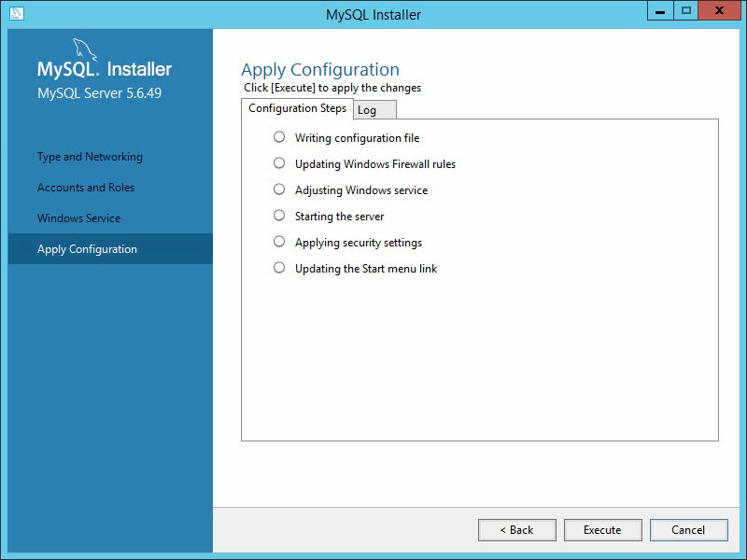Click the Starting the server step indicator
This screenshot has width=747, height=560.
pyautogui.click(x=279, y=216)
